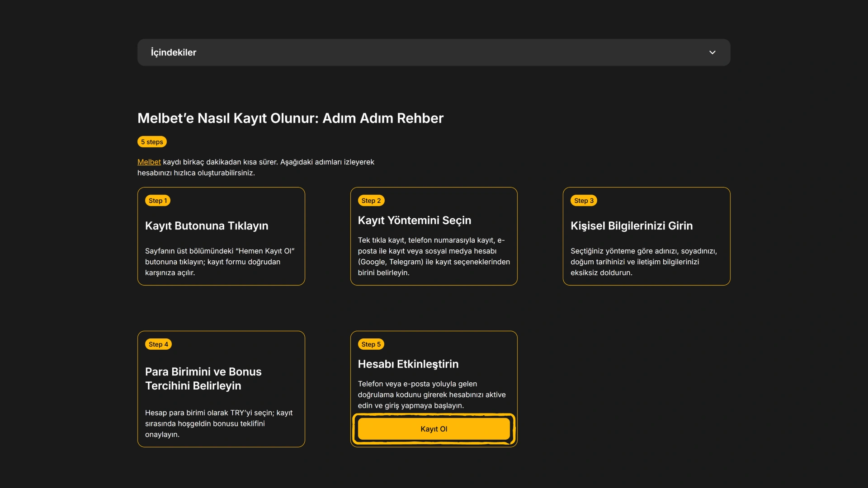Click heading "Hesabı Etkinleştirin"
Viewport: 868px width, 488px height.
(408, 364)
